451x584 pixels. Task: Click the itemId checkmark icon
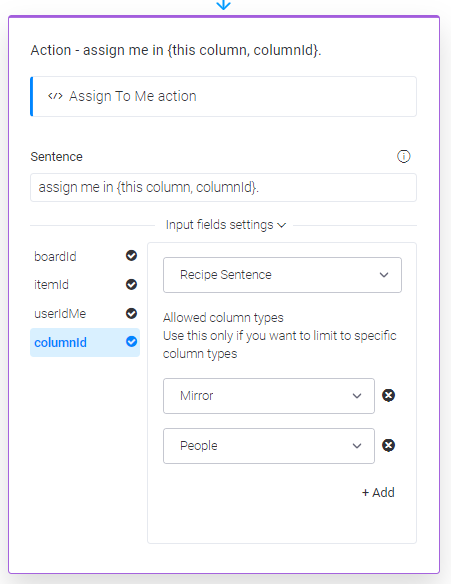point(131,285)
